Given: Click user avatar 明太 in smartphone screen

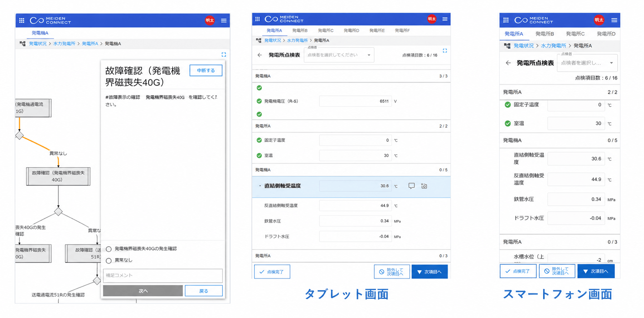Looking at the screenshot, I should tap(599, 20).
